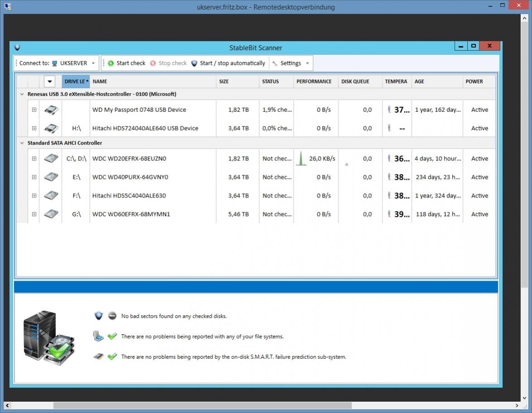Sort by the PERFORMANCE column header

pyautogui.click(x=315, y=82)
